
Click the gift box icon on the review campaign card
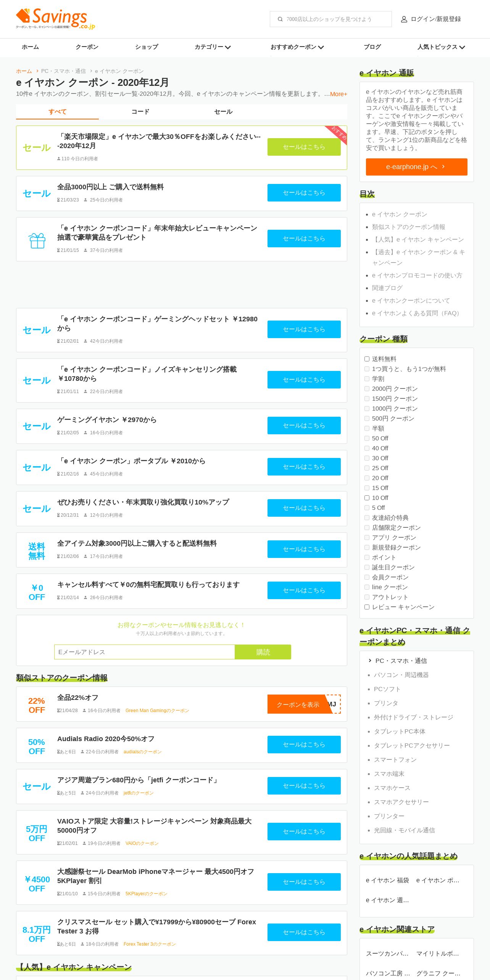pos(37,240)
